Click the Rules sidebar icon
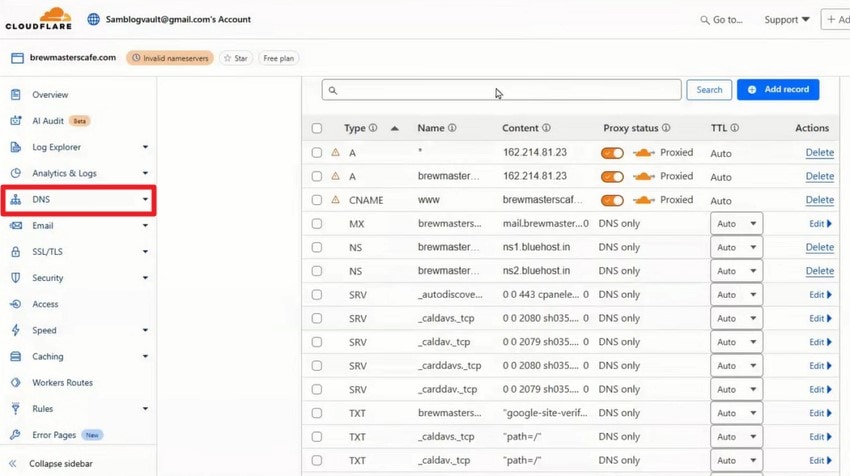This screenshot has height=476, width=850. 16,409
